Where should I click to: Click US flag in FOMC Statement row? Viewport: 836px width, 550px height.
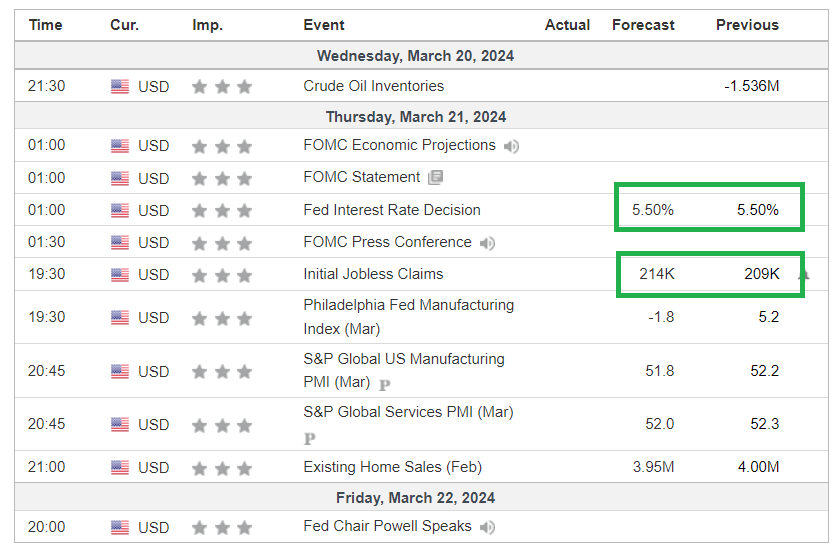click(120, 179)
